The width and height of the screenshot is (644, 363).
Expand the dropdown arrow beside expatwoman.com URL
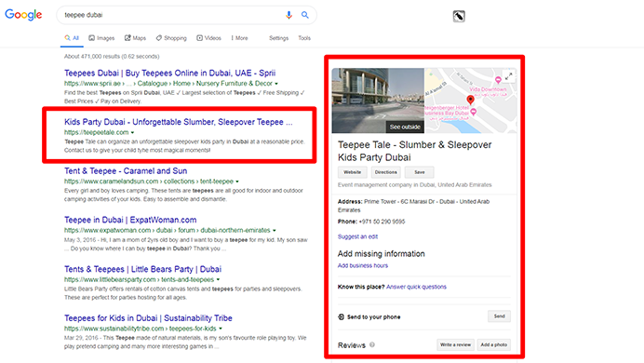point(274,231)
